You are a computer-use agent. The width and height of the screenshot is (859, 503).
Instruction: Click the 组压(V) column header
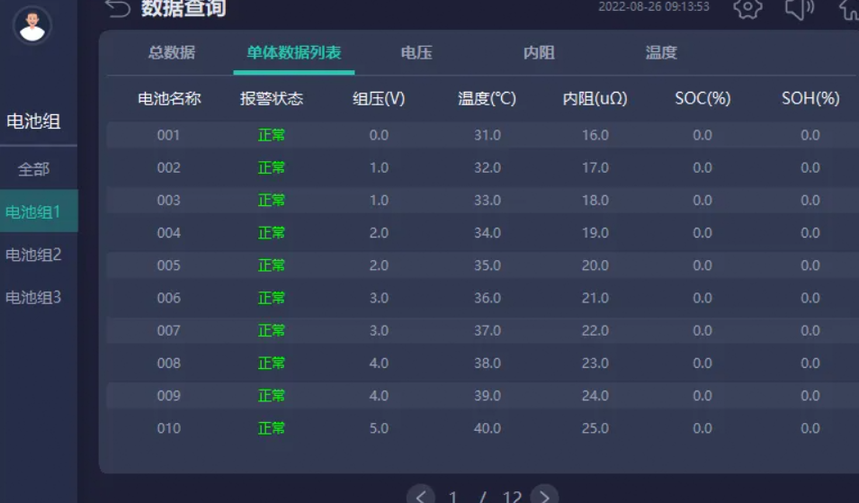tap(379, 99)
